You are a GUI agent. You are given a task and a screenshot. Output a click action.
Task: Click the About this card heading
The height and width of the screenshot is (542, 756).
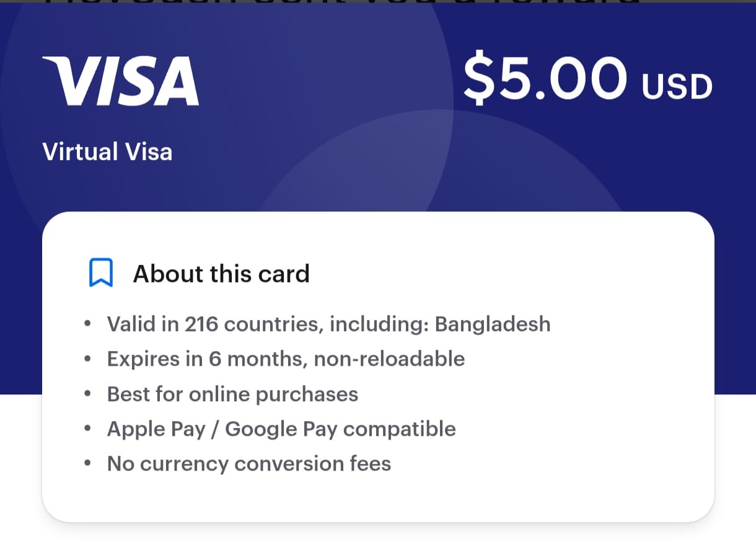(x=221, y=273)
